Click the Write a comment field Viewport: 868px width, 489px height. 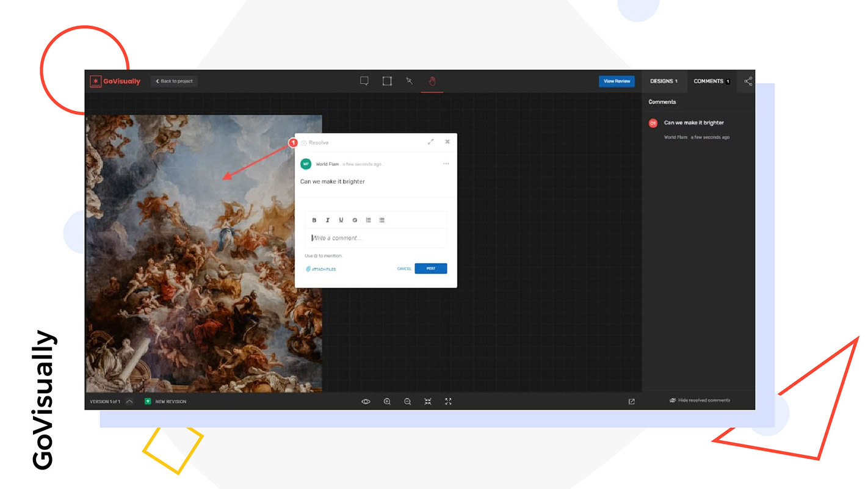[x=376, y=238]
